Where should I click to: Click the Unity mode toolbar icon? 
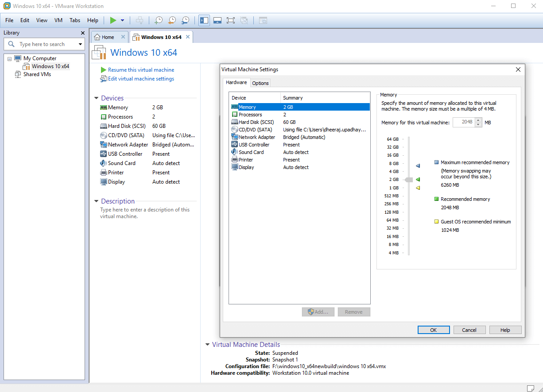click(244, 20)
